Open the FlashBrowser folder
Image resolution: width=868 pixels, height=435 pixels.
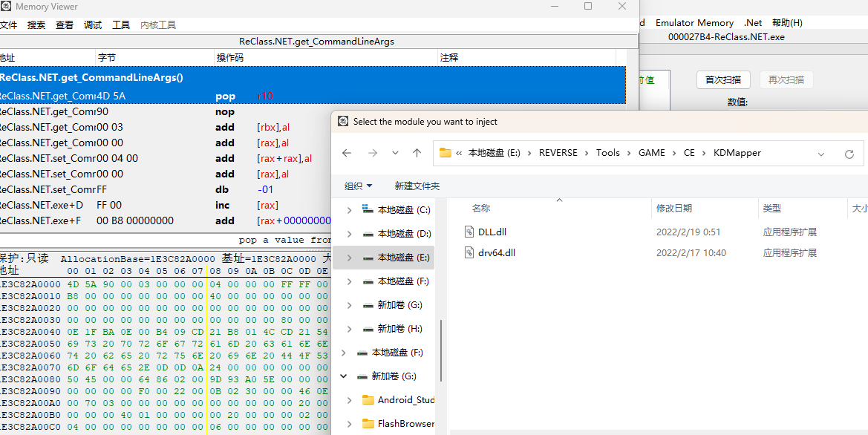(x=405, y=424)
